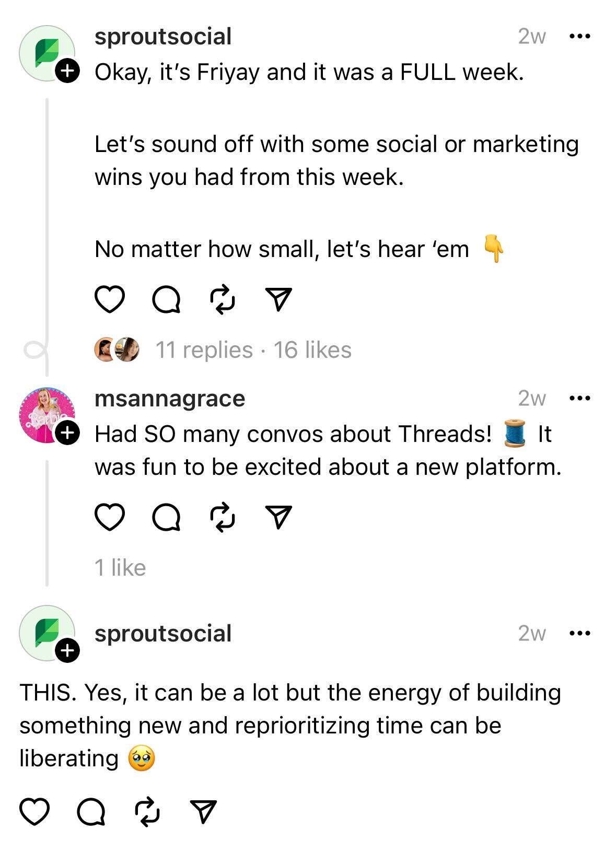616x852 pixels.
Task: Like the bottom sproutsocial reply
Action: coord(34,812)
